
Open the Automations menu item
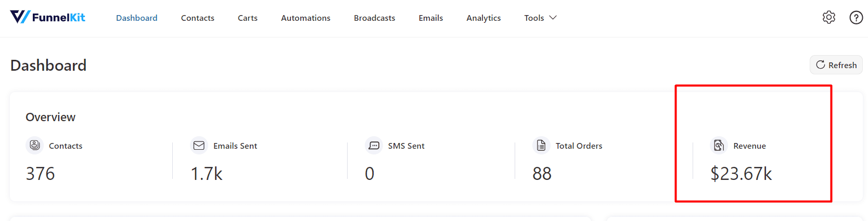(305, 18)
